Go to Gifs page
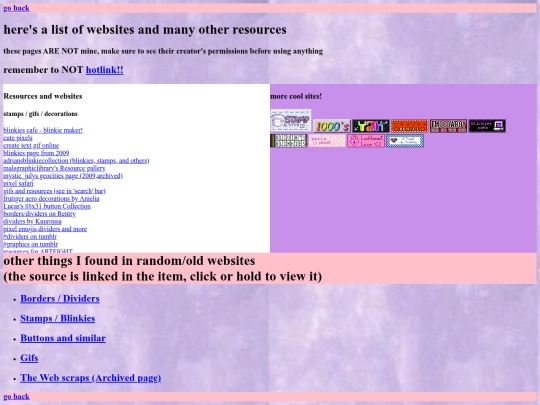The image size is (540, 405). pos(29,358)
